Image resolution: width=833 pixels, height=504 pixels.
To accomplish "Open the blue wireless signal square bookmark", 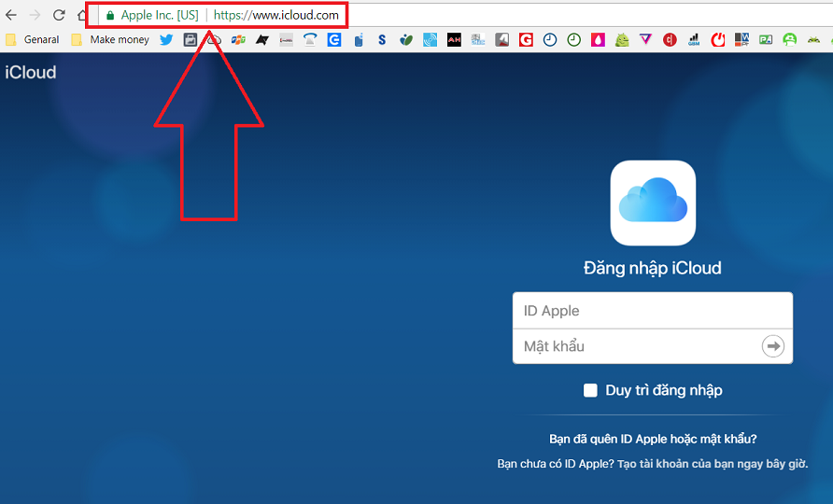I will [431, 39].
